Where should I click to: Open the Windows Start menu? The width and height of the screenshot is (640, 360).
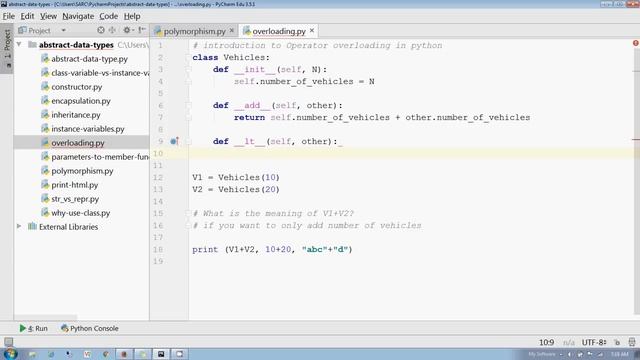point(10,353)
